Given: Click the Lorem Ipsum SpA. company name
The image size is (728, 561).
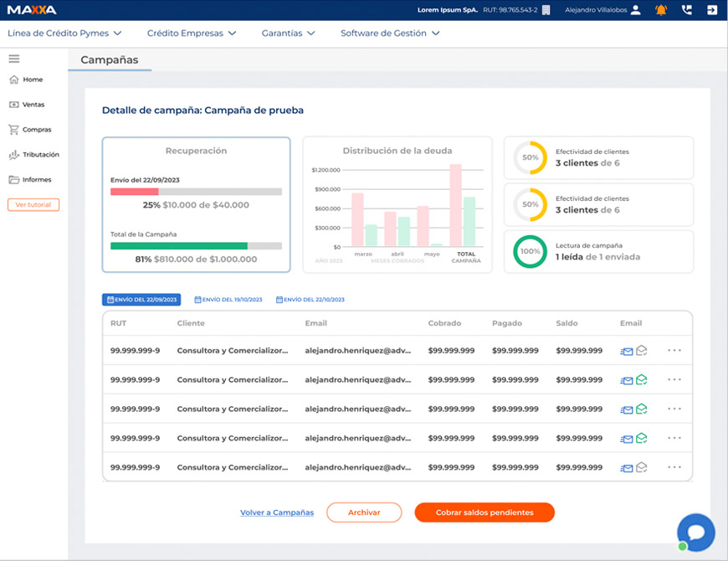Looking at the screenshot, I should [448, 10].
